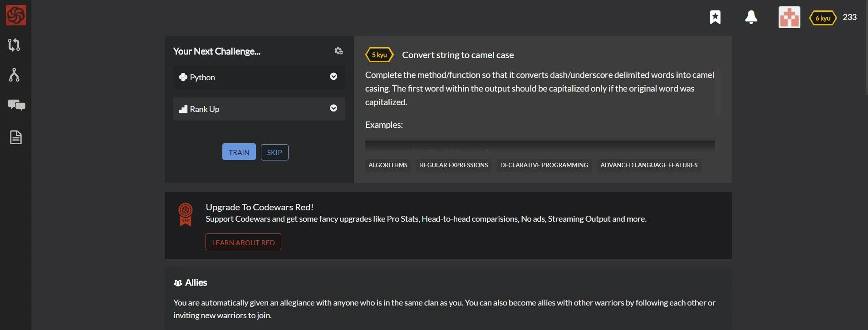
Task: Click the Allies group icon
Action: pyautogui.click(x=178, y=283)
